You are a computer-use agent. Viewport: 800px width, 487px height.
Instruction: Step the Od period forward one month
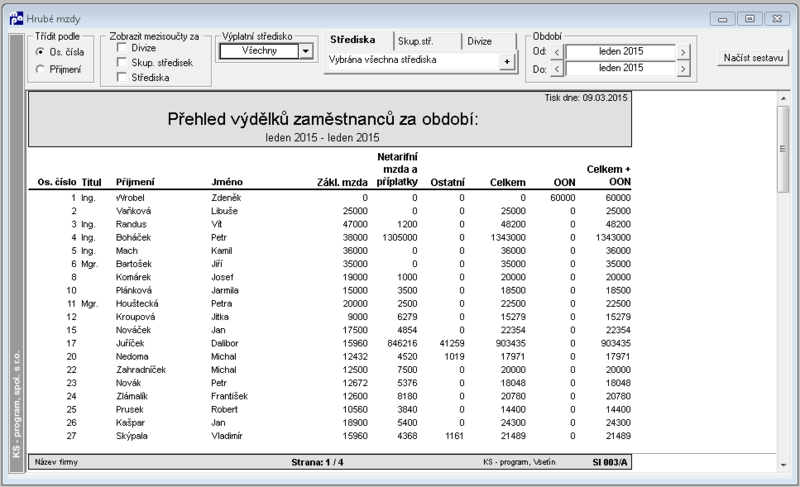pos(683,52)
